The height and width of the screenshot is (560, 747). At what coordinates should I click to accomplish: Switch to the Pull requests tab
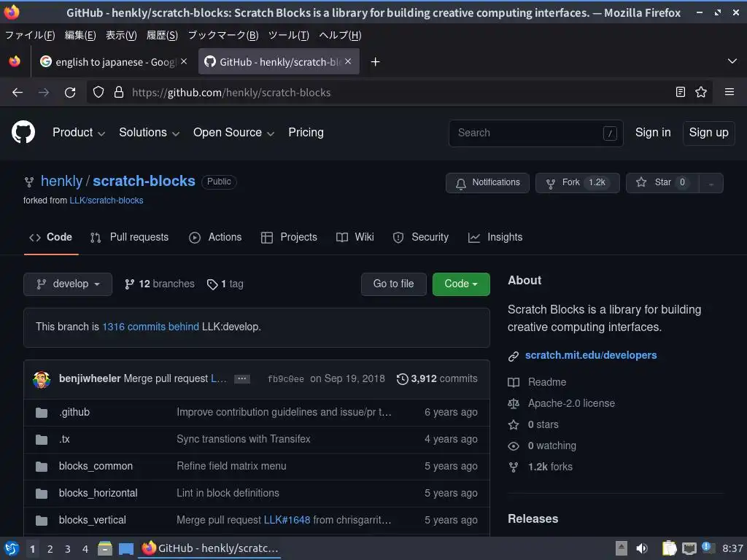click(x=129, y=237)
